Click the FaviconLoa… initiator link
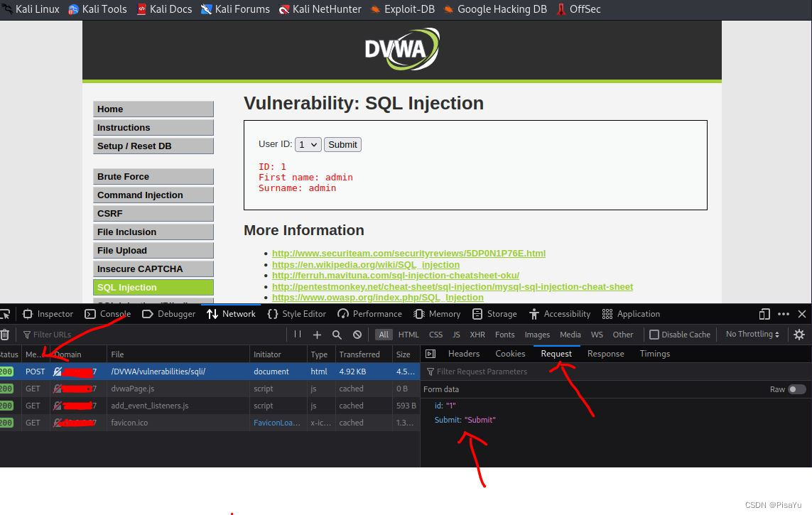 277,423
